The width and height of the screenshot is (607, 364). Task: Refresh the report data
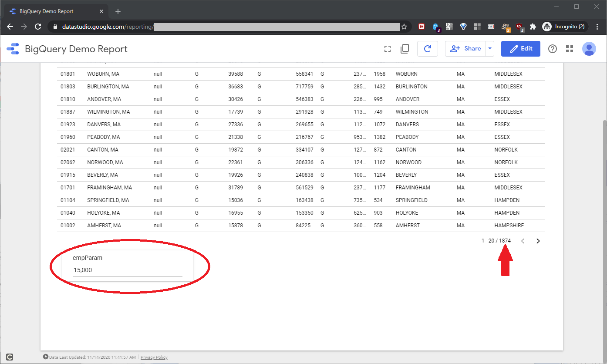[x=428, y=49]
